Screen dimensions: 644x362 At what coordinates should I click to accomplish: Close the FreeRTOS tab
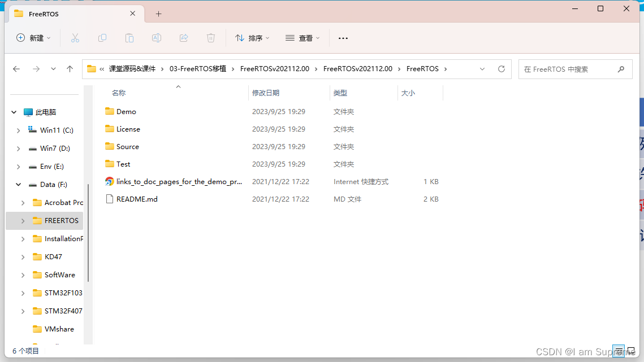coord(133,14)
